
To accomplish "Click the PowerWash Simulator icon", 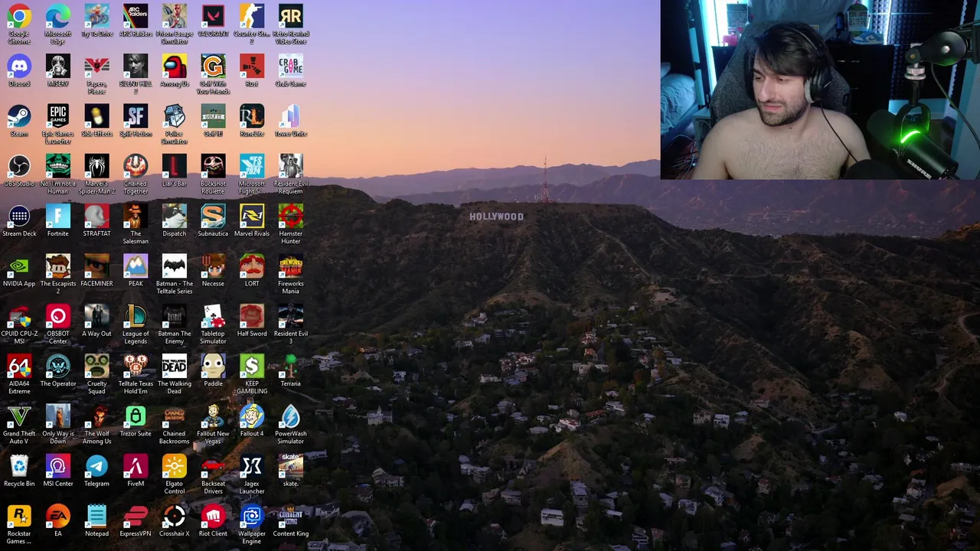I will pos(291,423).
